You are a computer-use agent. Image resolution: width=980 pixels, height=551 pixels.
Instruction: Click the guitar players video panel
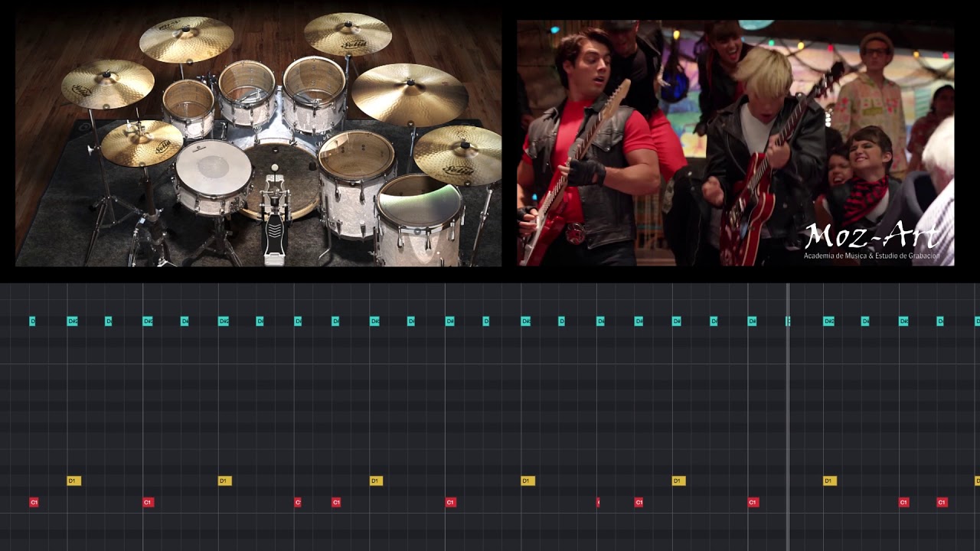(735, 143)
